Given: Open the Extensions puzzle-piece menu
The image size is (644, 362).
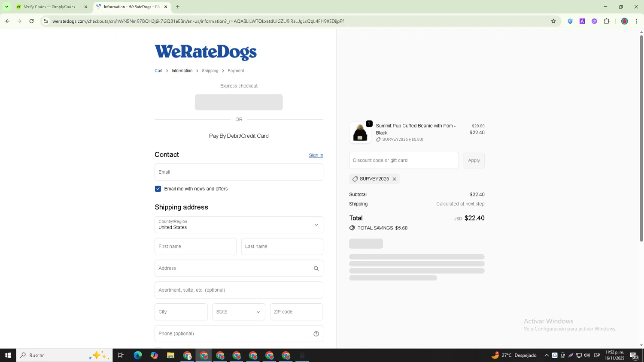Looking at the screenshot, I should pos(607,21).
